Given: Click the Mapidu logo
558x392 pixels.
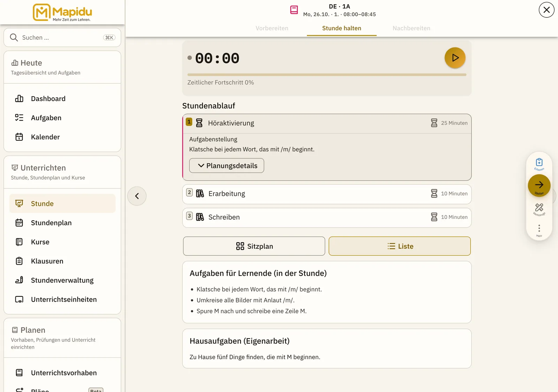Looking at the screenshot, I should [x=62, y=13].
